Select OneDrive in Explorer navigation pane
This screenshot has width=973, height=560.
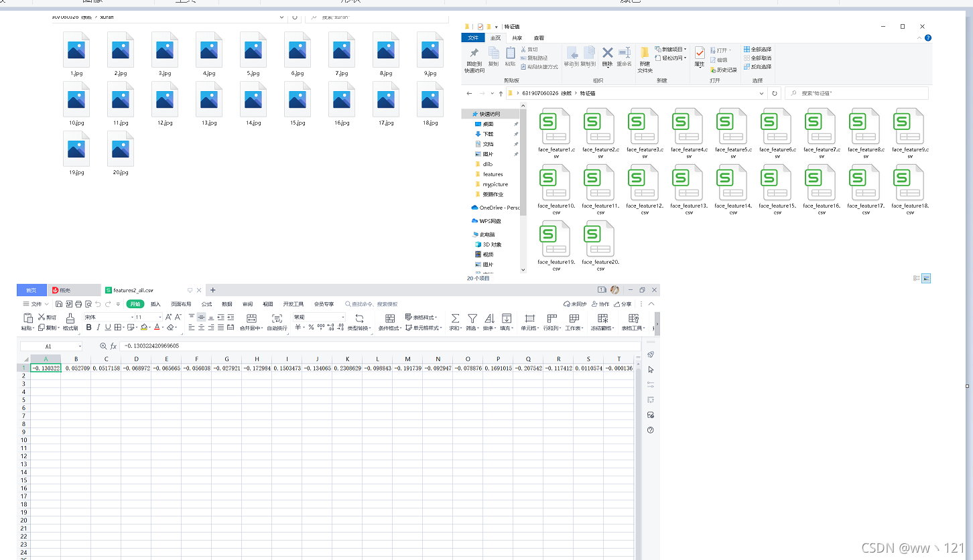pyautogui.click(x=496, y=208)
